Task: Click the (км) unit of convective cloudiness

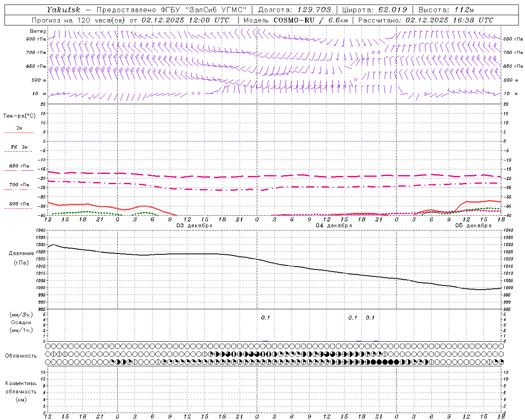Action: [x=21, y=399]
